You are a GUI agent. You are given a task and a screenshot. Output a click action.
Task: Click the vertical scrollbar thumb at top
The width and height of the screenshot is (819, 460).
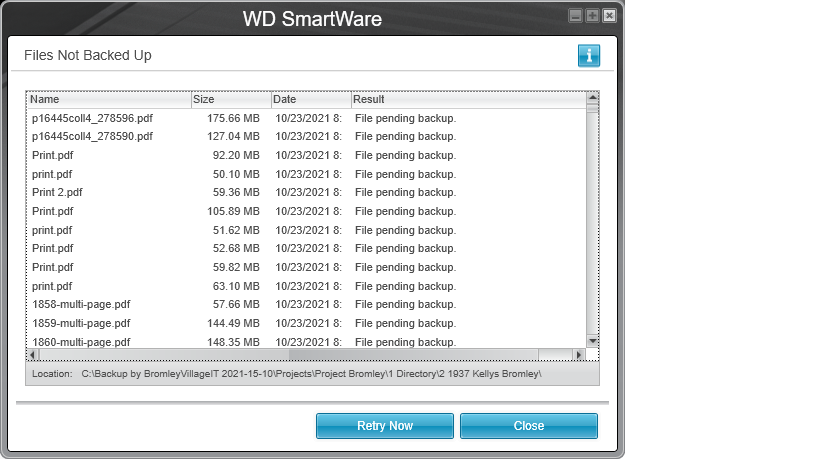pos(592,108)
